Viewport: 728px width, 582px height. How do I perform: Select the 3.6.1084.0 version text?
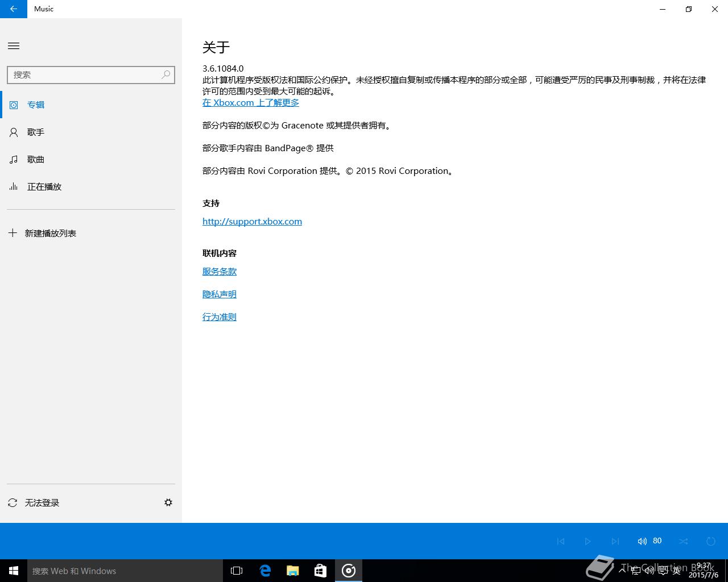coord(223,68)
